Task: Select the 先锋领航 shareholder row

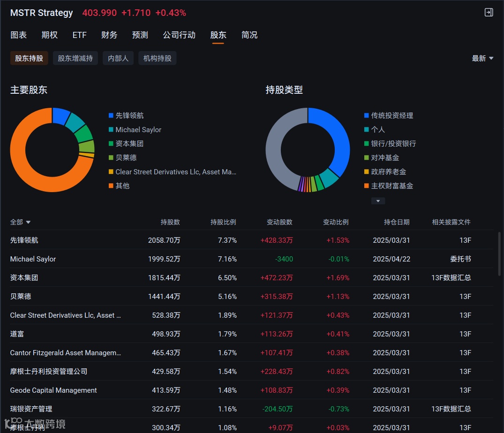Action: click(x=251, y=240)
